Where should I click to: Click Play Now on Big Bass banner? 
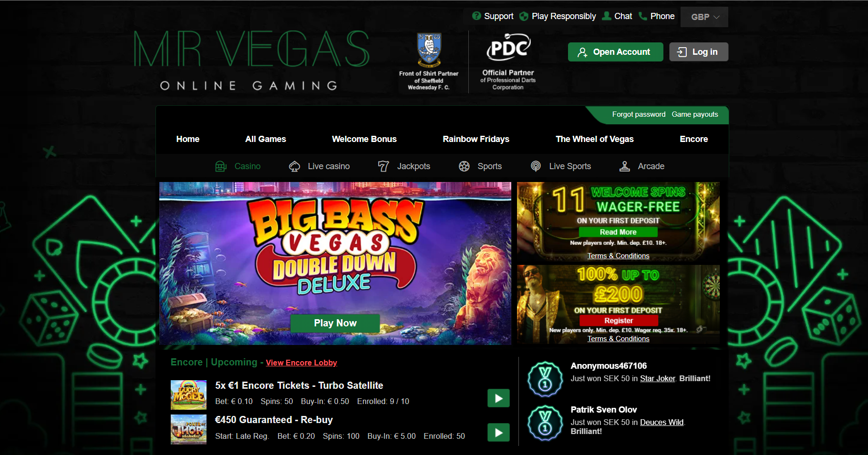point(335,323)
